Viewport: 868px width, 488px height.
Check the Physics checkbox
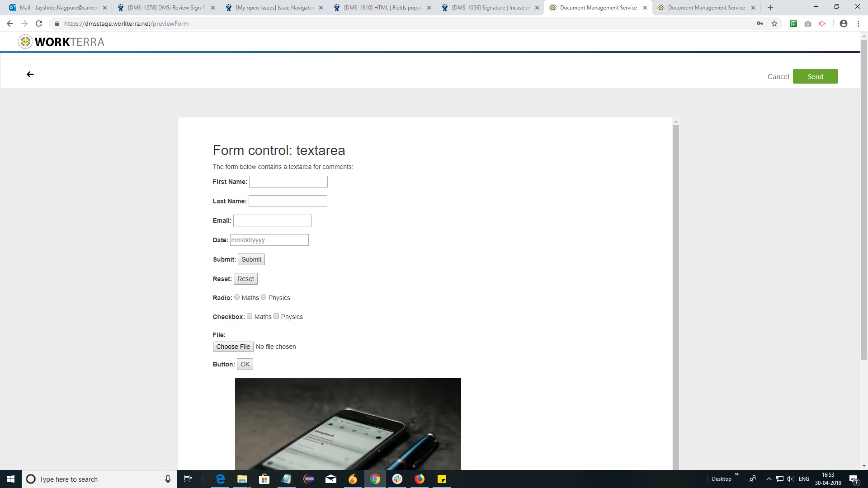coord(276,316)
